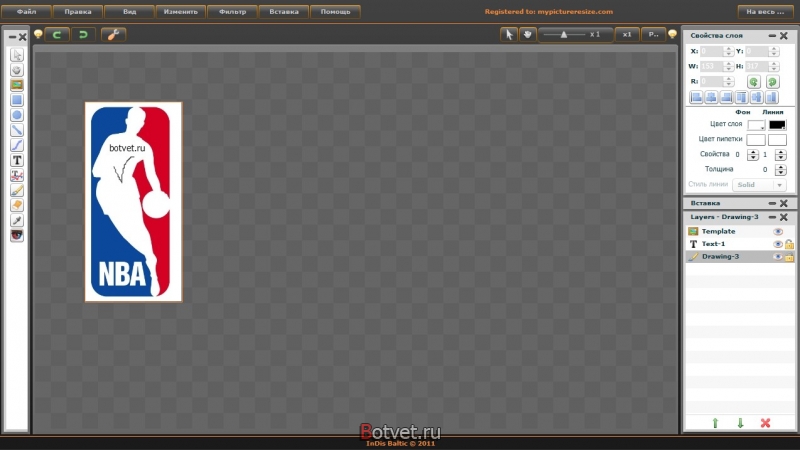Select the paintbrush tool

(x=17, y=190)
